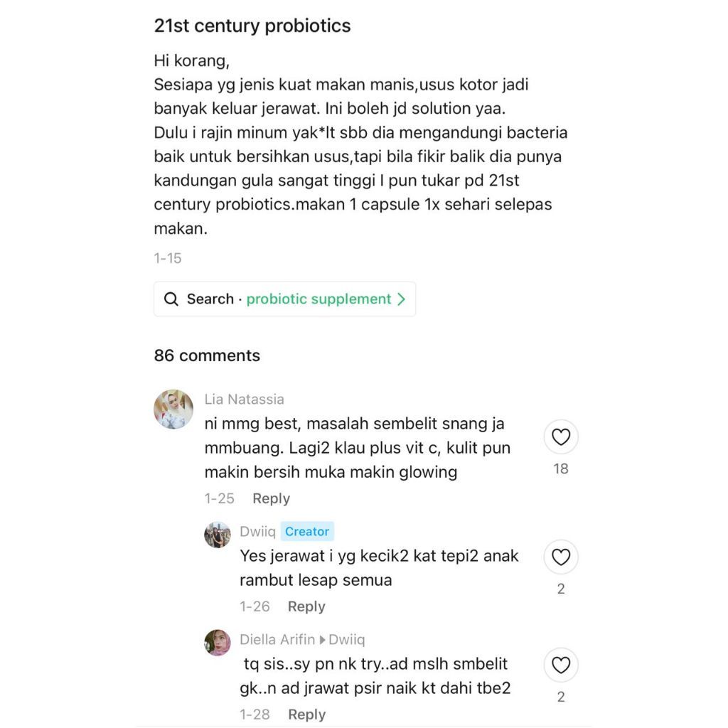Image resolution: width=728 pixels, height=728 pixels.
Task: Click the search magnifier icon
Action: (171, 299)
